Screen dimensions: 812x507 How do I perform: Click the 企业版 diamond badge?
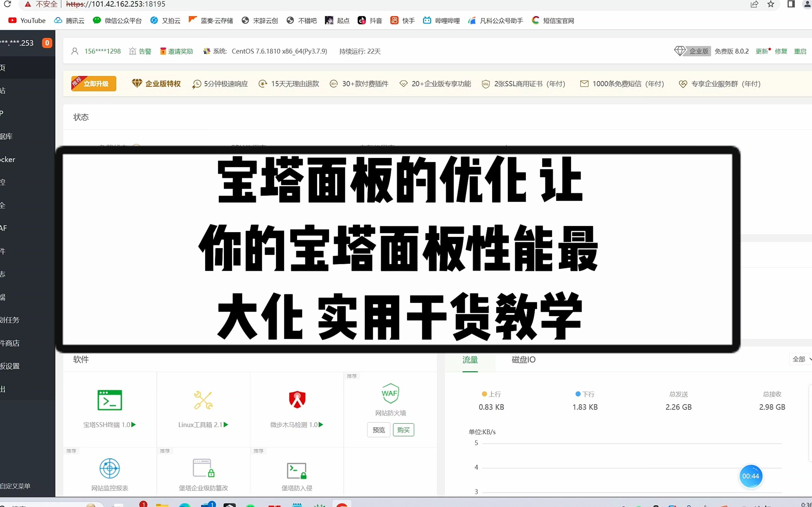pyautogui.click(x=692, y=51)
